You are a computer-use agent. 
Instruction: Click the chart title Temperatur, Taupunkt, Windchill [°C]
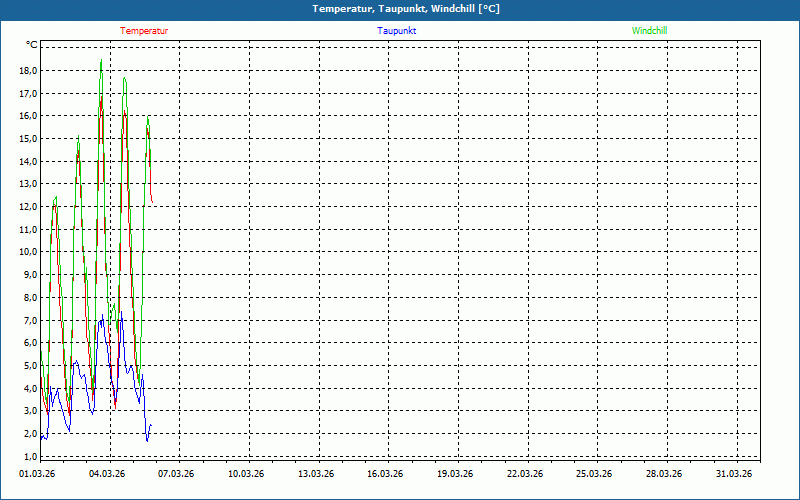pyautogui.click(x=406, y=9)
